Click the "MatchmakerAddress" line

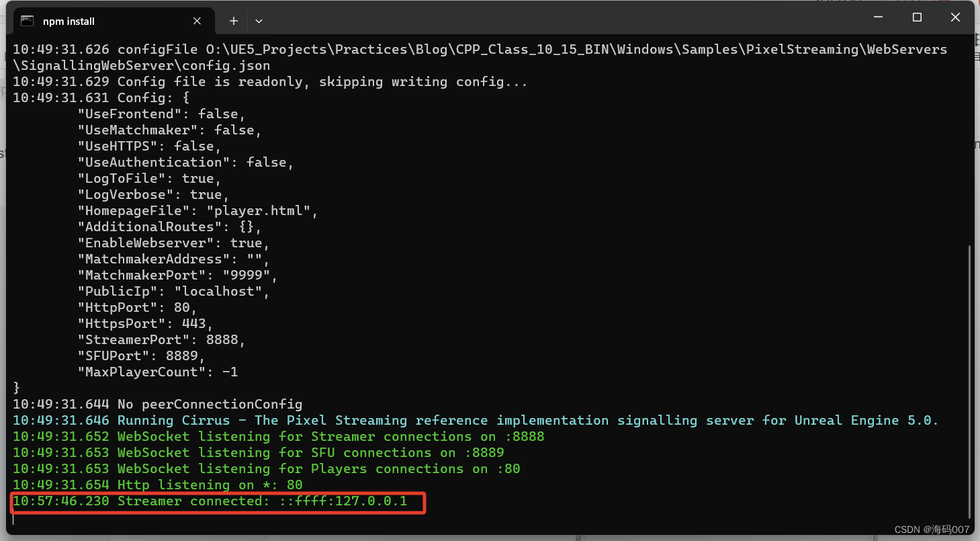pyautogui.click(x=173, y=259)
